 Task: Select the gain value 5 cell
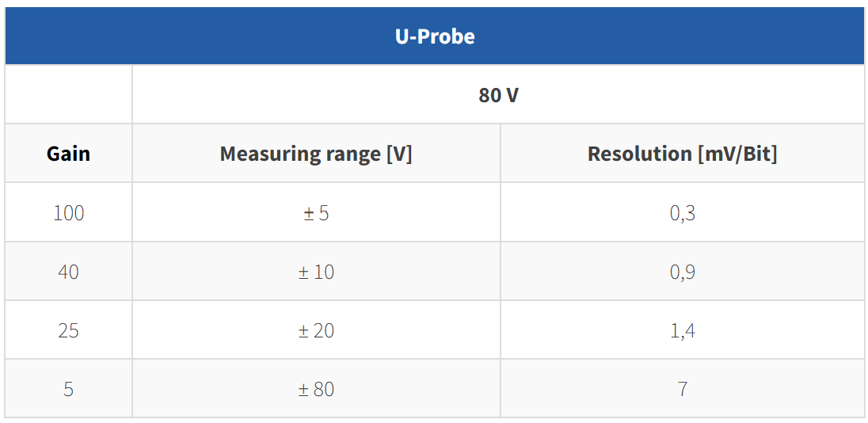point(68,389)
